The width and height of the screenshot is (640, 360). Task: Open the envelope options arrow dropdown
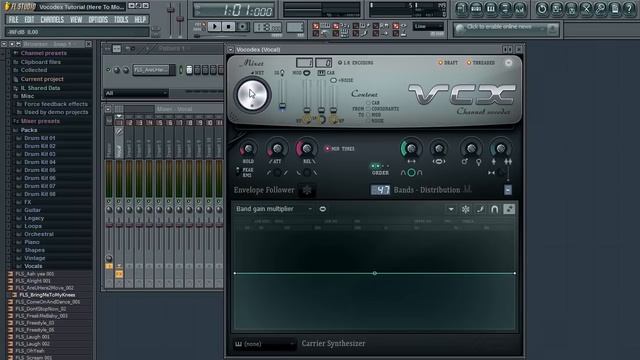[451, 209]
